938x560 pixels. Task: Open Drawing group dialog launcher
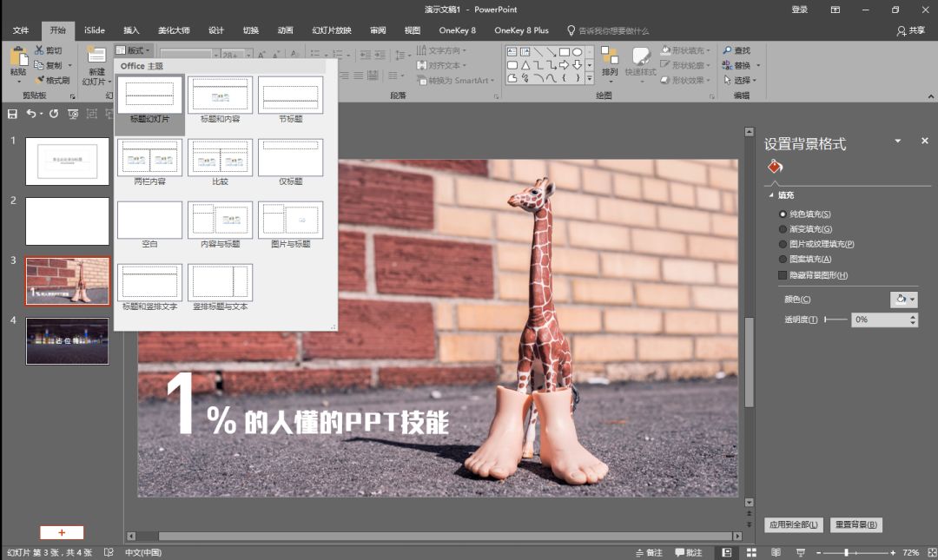712,96
